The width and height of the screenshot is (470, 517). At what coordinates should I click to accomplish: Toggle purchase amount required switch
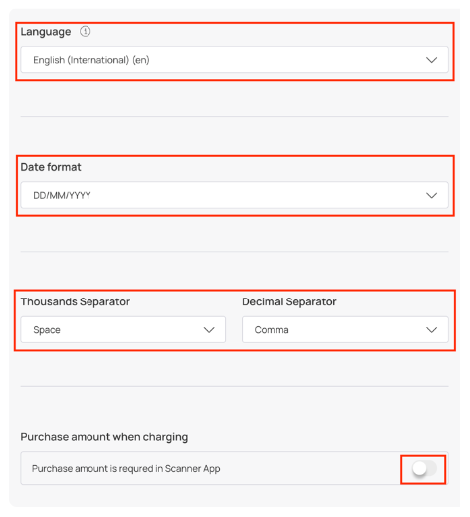click(x=423, y=469)
